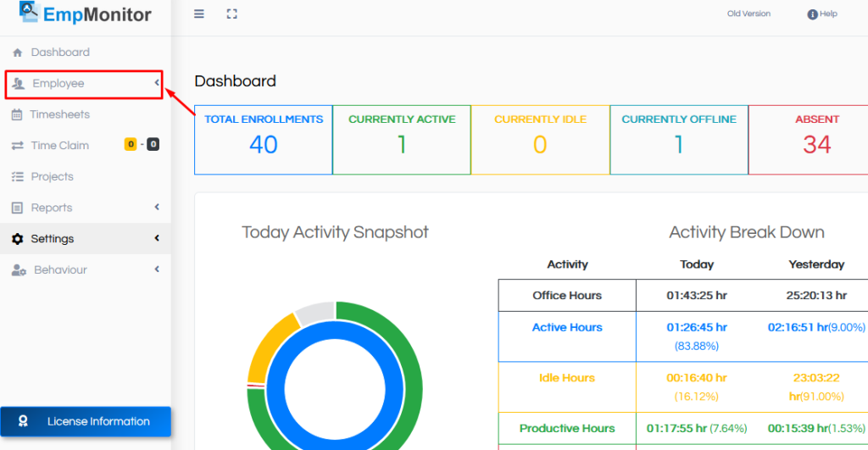Open the Reports menu item
This screenshot has height=450, width=868.
(x=86, y=208)
